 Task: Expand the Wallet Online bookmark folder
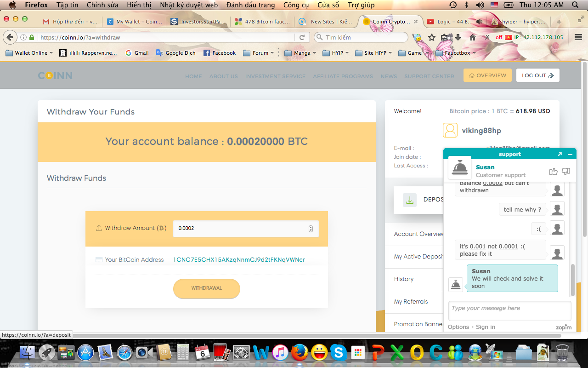pos(29,53)
